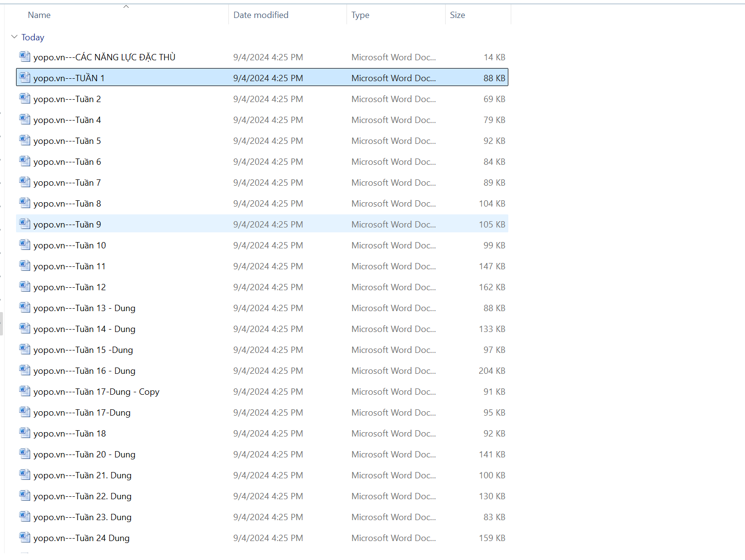The height and width of the screenshot is (560, 745).
Task: Click the 105 KB size value
Action: tap(492, 225)
